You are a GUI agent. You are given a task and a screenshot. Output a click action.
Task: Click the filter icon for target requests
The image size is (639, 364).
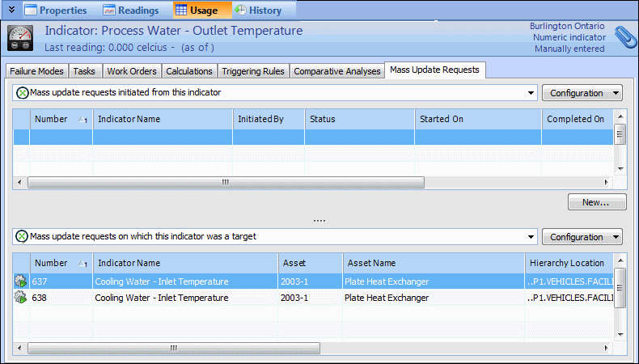click(22, 237)
